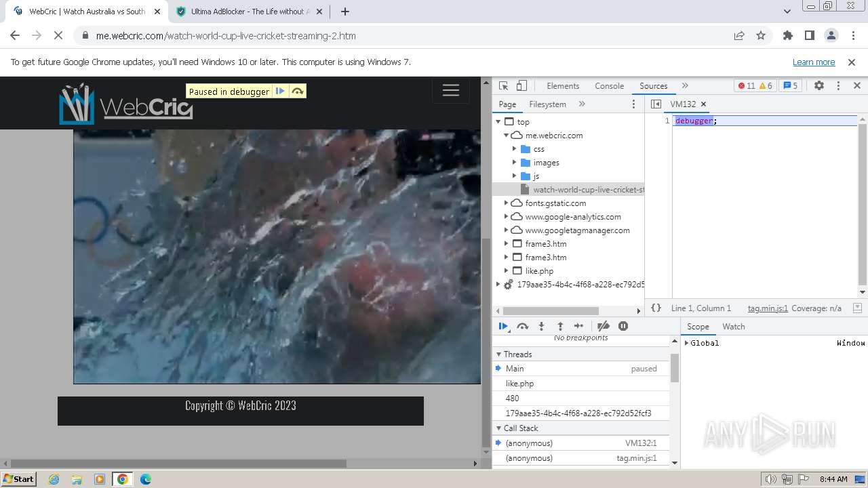Image resolution: width=868 pixels, height=488 pixels.
Task: Bookmark this page star icon
Action: (x=761, y=36)
